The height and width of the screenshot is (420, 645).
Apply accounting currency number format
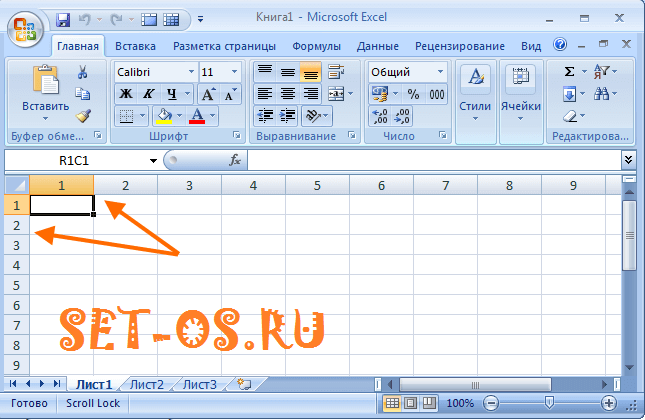pyautogui.click(x=380, y=94)
